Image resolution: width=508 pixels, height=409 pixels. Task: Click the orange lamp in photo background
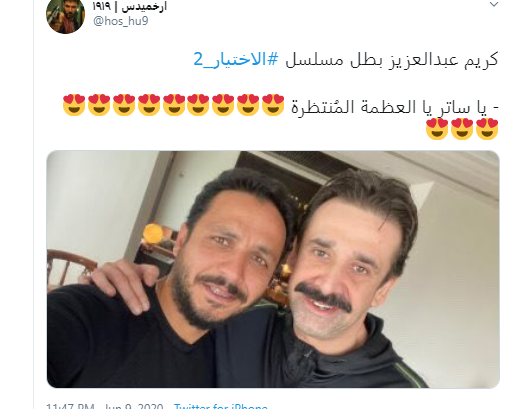(x=153, y=233)
